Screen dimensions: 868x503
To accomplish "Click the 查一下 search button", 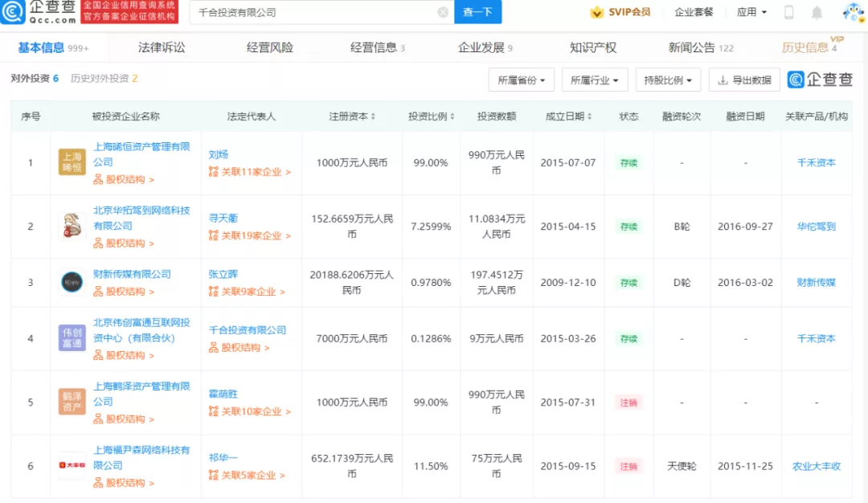I will 477,12.
